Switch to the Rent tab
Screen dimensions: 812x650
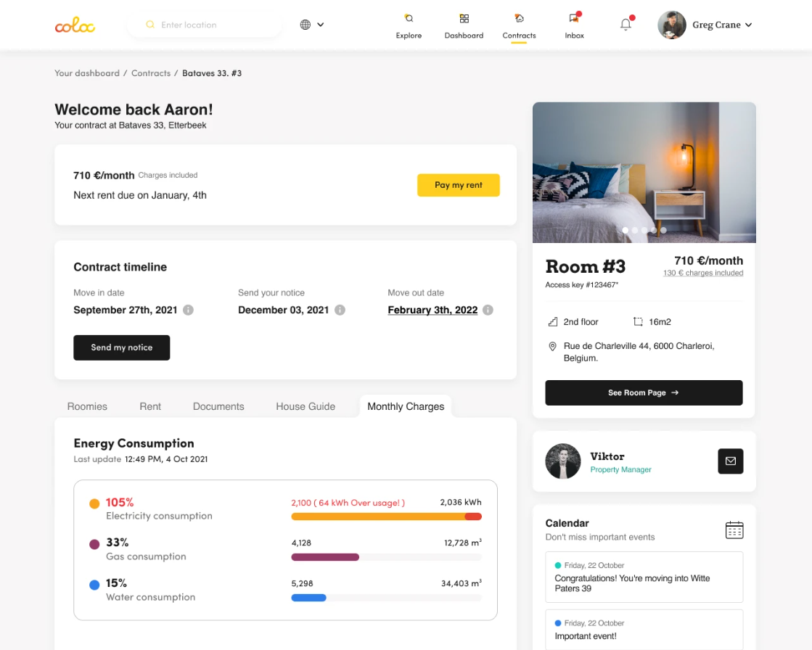(150, 406)
